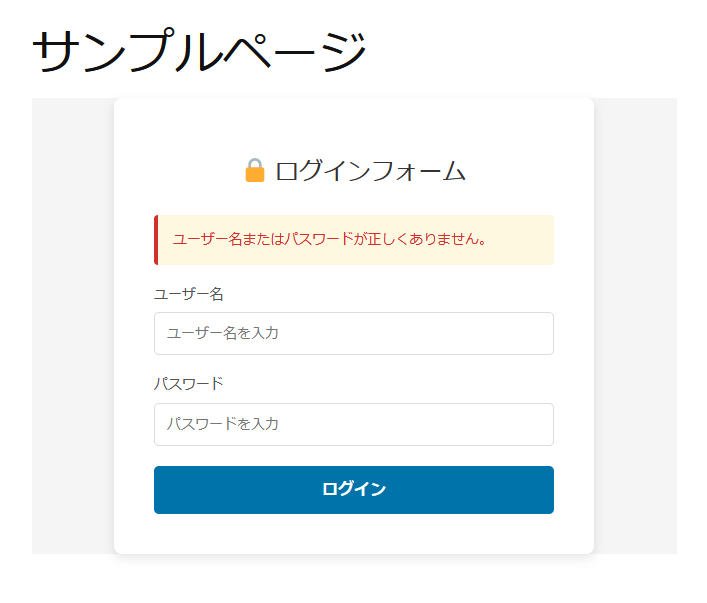This screenshot has width=707, height=603.
Task: Click the パスワード field label
Action: pos(188,384)
